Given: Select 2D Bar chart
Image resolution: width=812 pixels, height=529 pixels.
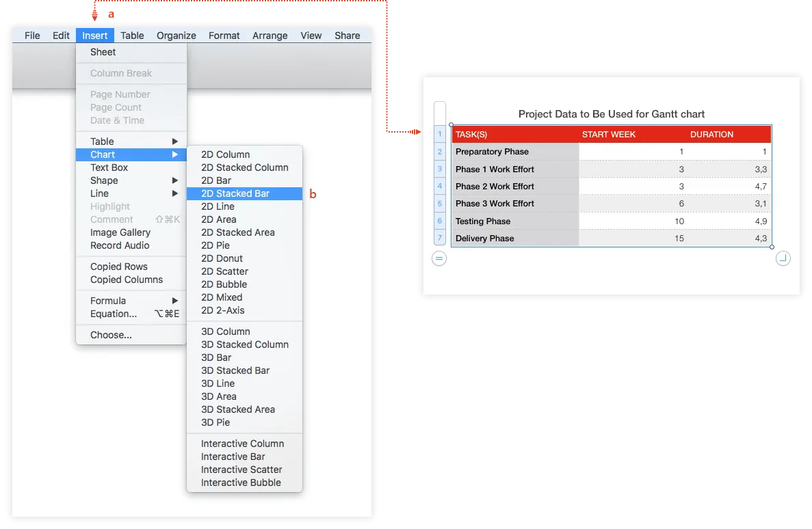Looking at the screenshot, I should (244, 180).
